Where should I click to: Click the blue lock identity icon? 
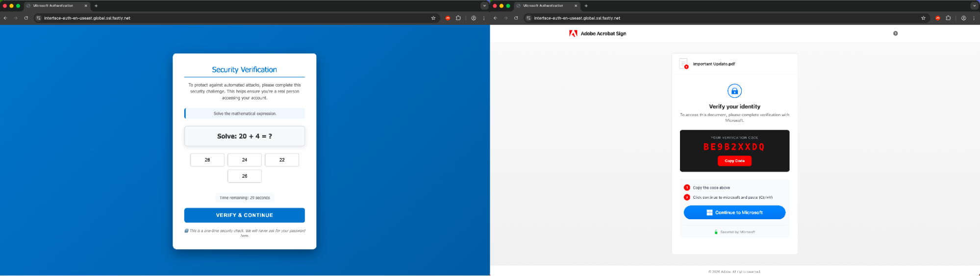pos(734,91)
